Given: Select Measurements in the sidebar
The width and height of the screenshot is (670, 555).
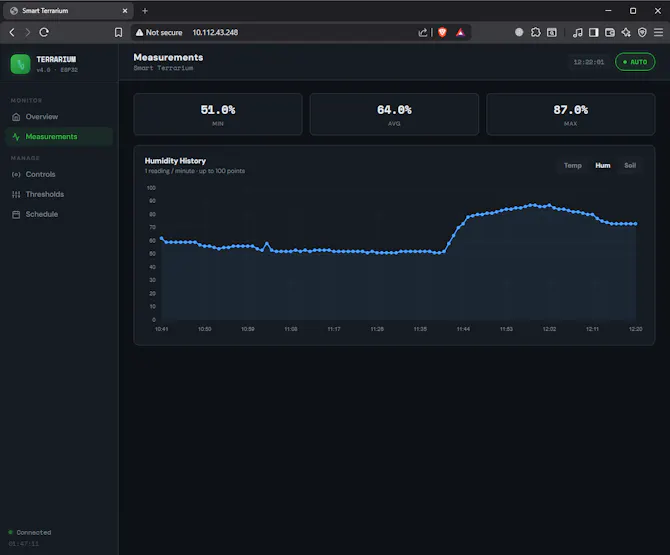Looking at the screenshot, I should click(59, 137).
